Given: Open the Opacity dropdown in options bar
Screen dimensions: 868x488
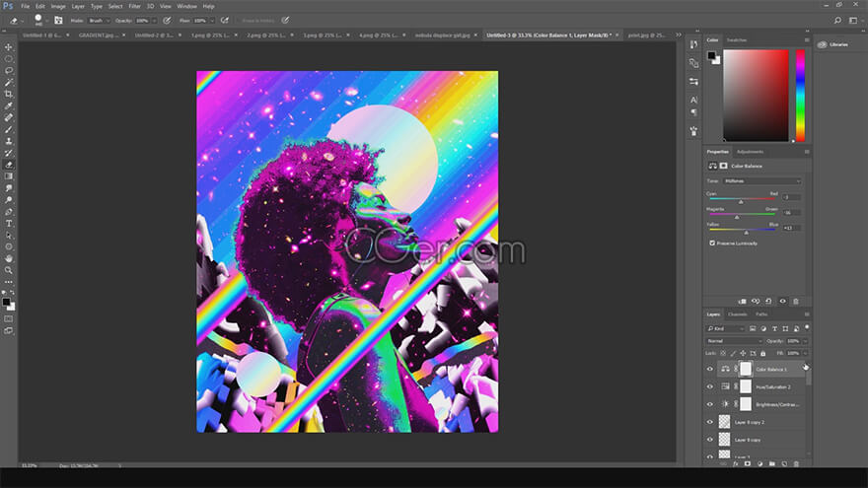Looking at the screenshot, I should (154, 21).
